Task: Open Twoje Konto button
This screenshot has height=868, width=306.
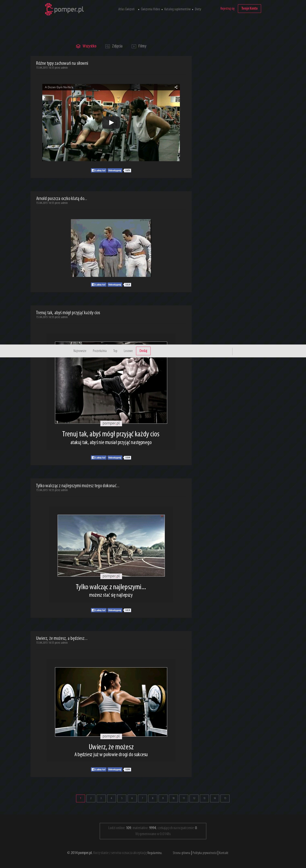Action: coord(249,8)
